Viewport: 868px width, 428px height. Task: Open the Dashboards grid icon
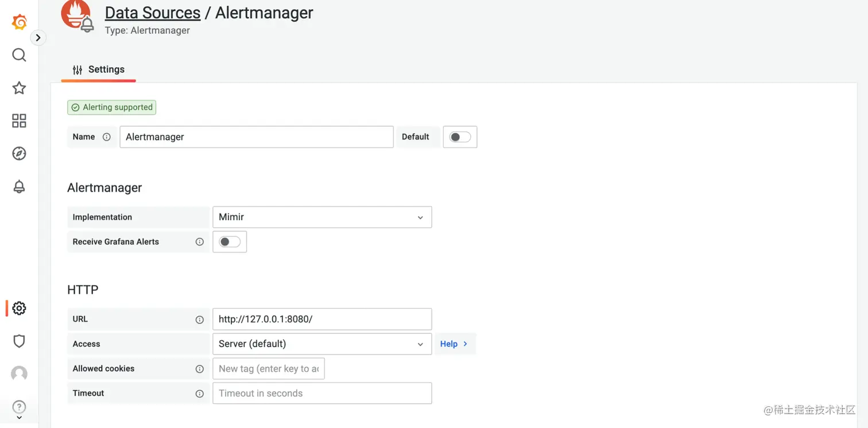pos(19,120)
